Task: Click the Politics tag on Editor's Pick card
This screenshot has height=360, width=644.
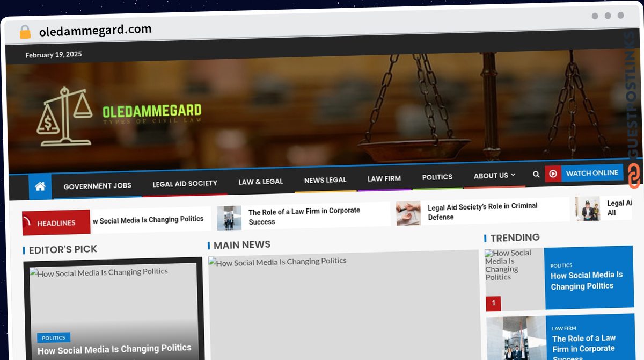Action: [54, 338]
